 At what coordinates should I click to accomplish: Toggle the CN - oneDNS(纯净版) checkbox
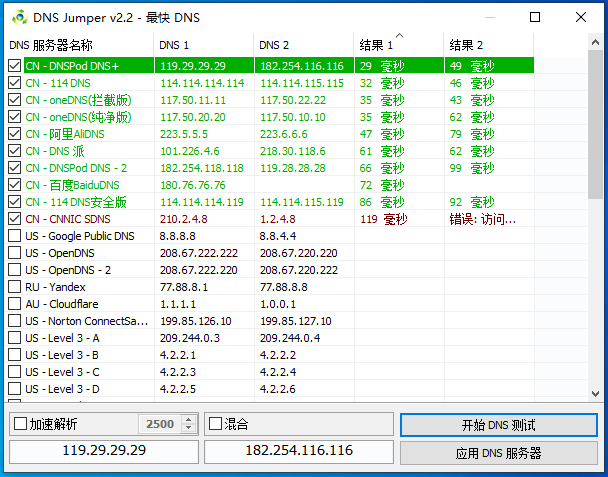14,117
